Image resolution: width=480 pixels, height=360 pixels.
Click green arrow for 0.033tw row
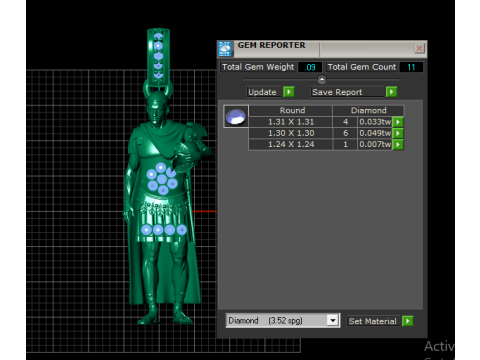pos(398,122)
